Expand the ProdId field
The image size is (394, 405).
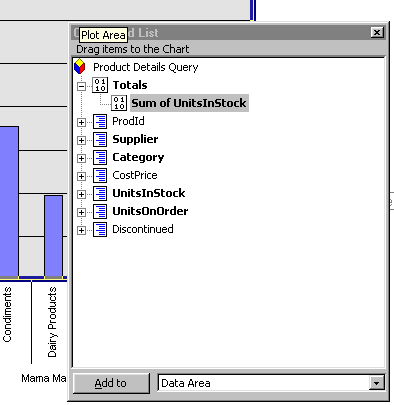[x=81, y=122]
